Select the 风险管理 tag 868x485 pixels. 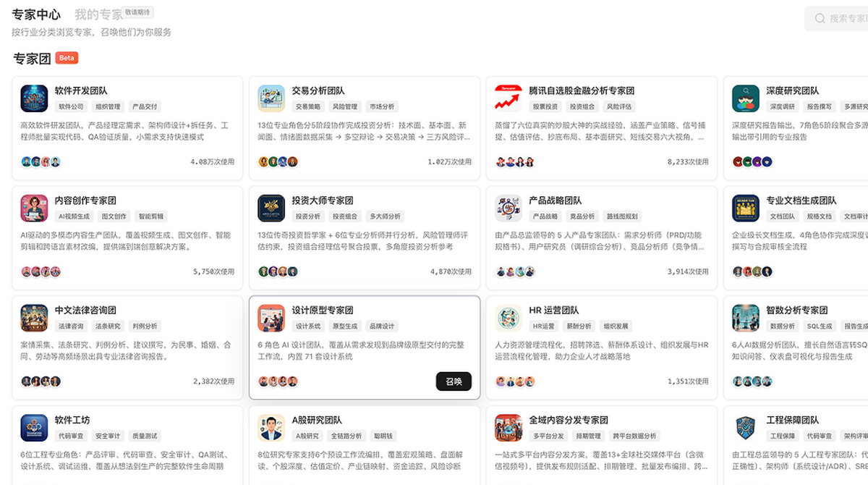(345, 106)
